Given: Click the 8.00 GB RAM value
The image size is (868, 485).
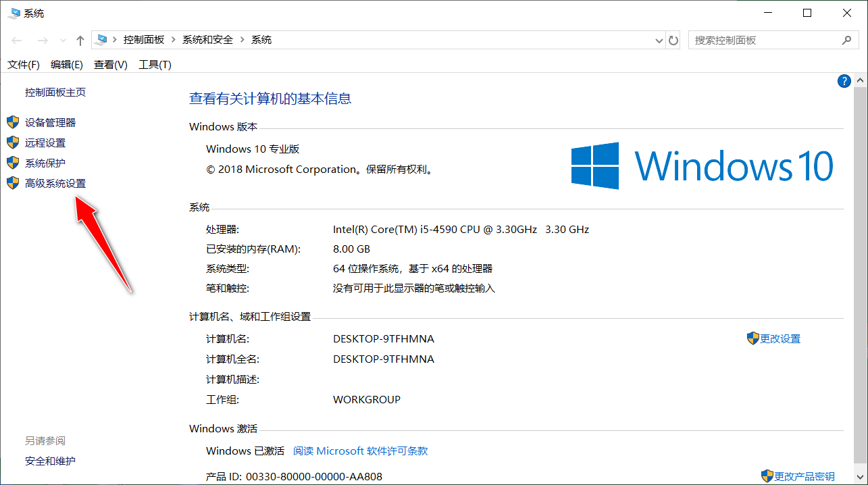Looking at the screenshot, I should (351, 249).
